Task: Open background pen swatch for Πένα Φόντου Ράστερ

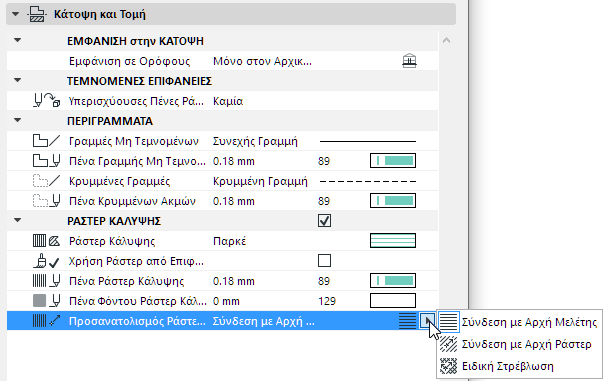Action: click(x=393, y=301)
